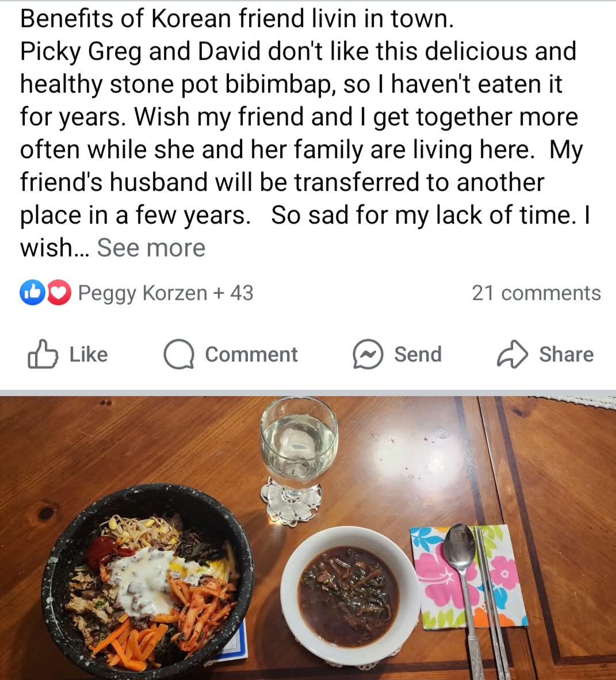The width and height of the screenshot is (616, 680).
Task: Open the red heart reaction icon
Action: click(59, 293)
